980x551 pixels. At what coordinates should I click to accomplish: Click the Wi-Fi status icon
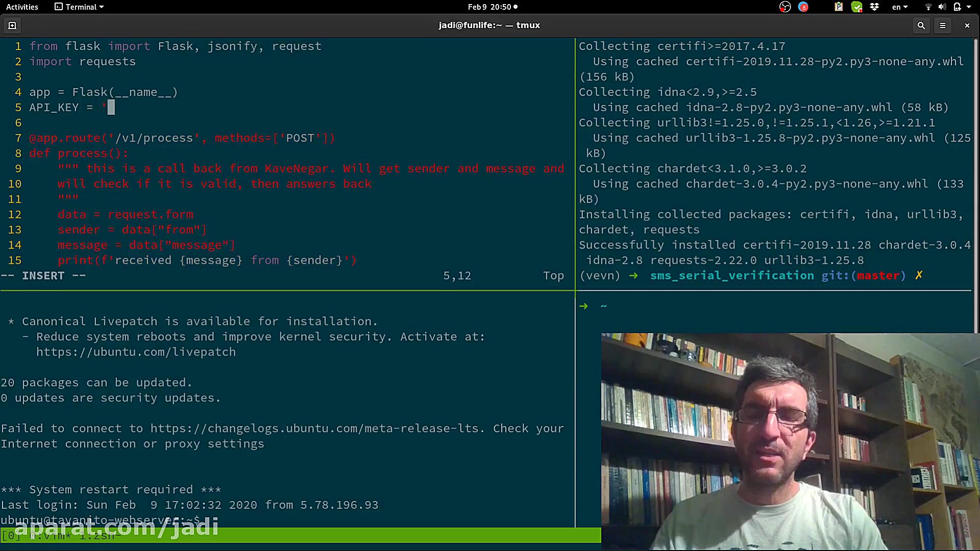click(x=928, y=7)
